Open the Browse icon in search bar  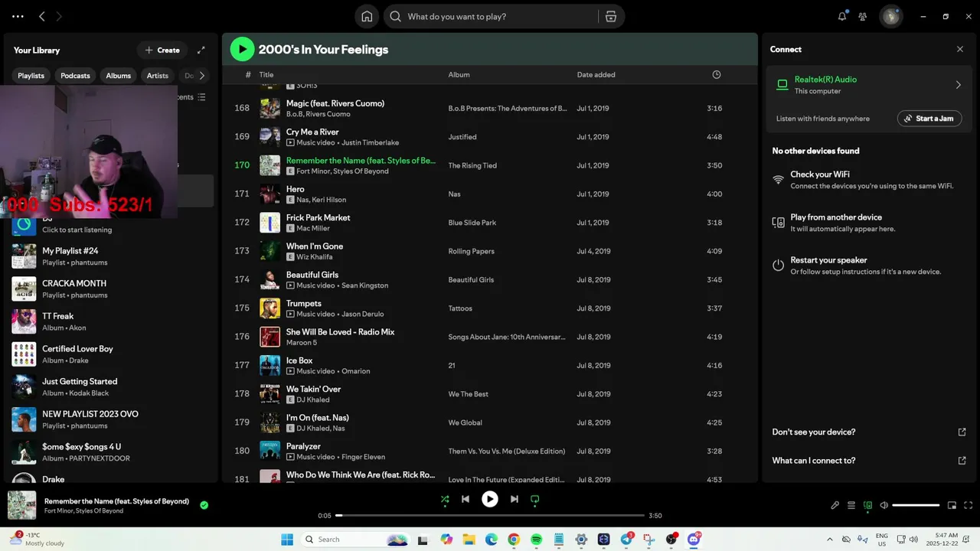[611, 16]
